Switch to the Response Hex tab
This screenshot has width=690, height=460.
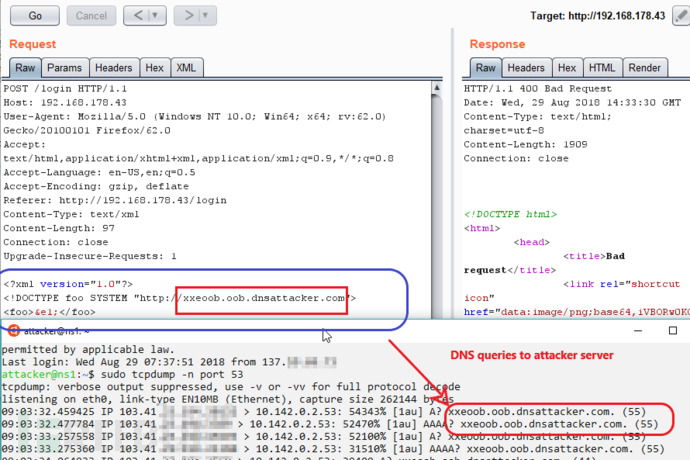pos(567,68)
